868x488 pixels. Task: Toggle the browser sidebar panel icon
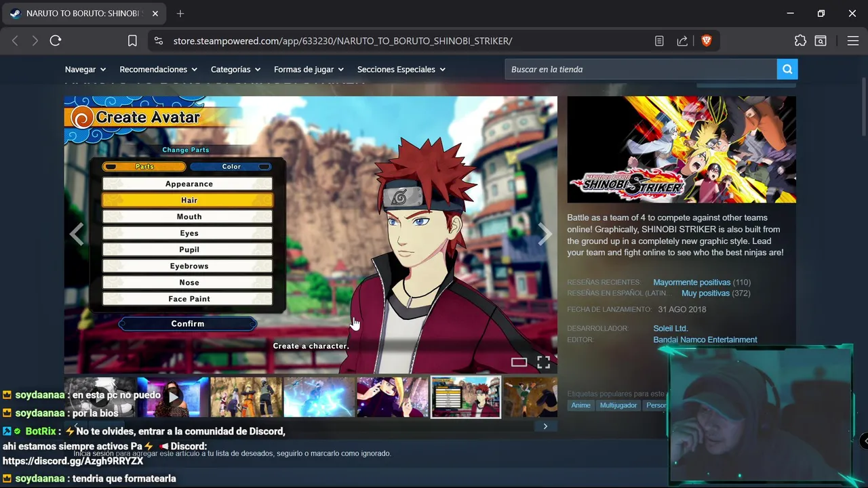[x=821, y=41]
